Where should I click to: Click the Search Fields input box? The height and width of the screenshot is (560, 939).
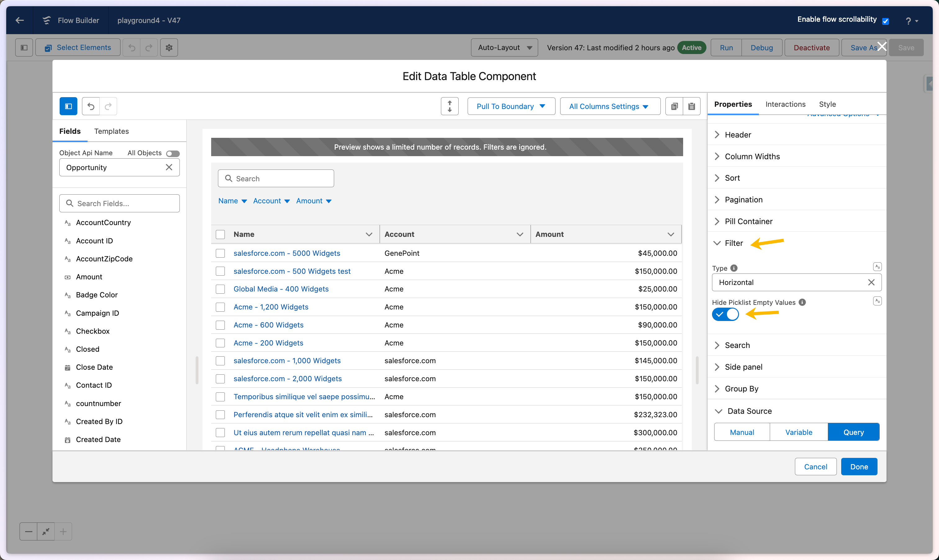coord(119,203)
